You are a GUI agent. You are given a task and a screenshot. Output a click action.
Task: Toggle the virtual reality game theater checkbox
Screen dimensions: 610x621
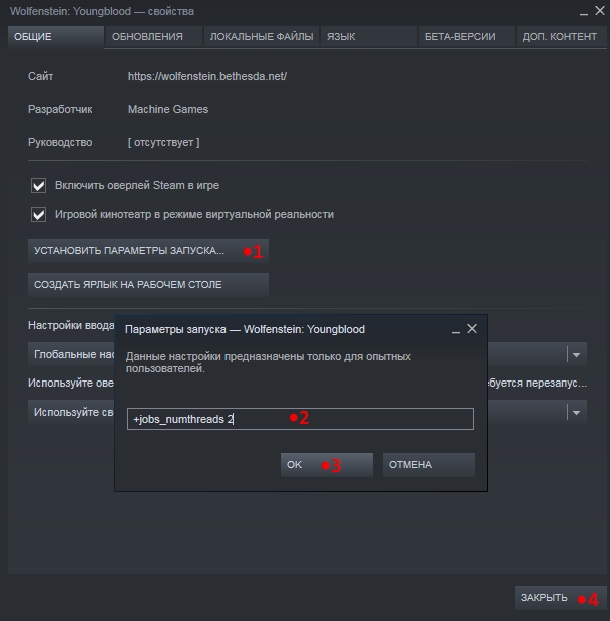pos(40,214)
